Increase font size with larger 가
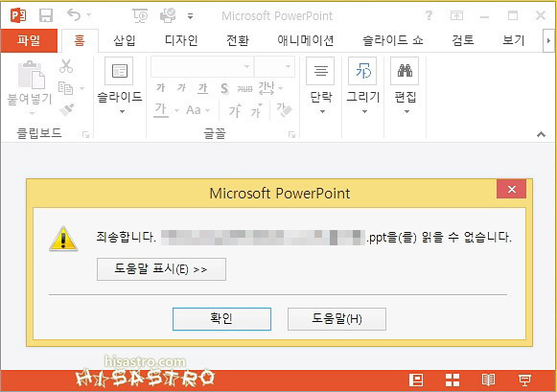The height and width of the screenshot is (392, 557). point(235,110)
